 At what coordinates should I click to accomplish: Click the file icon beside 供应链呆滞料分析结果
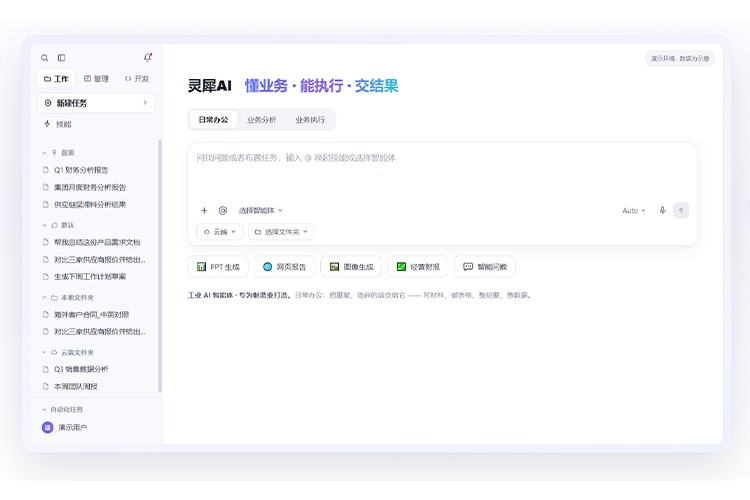[46, 204]
